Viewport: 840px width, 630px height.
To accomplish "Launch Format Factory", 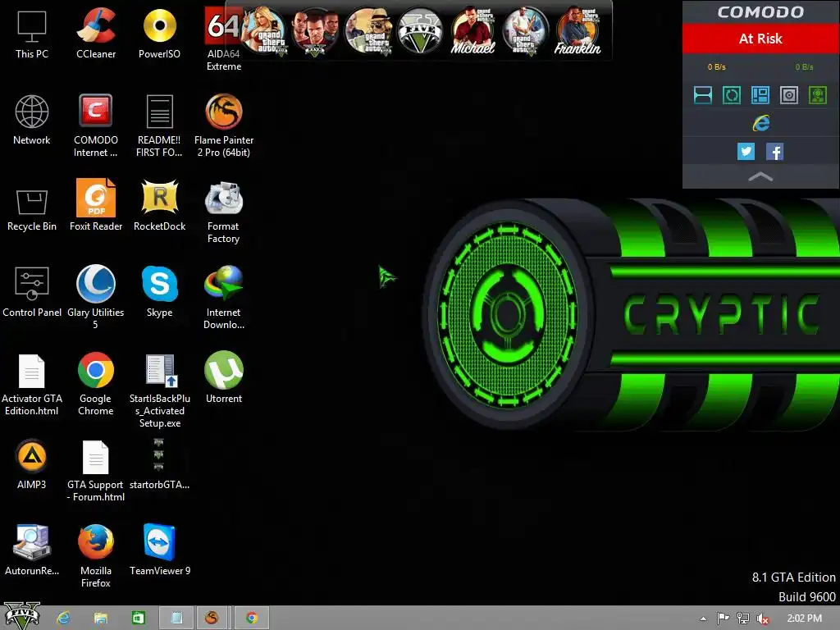I will (x=223, y=212).
